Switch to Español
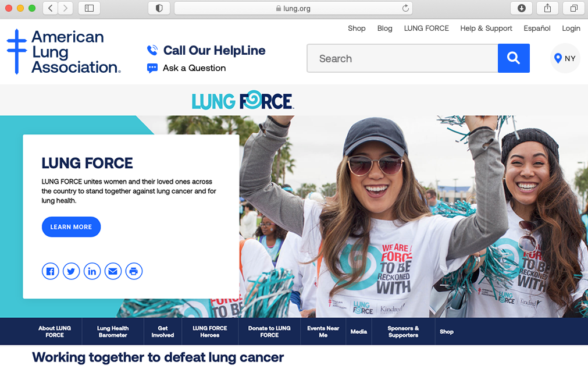The width and height of the screenshot is (588, 369). pyautogui.click(x=537, y=29)
